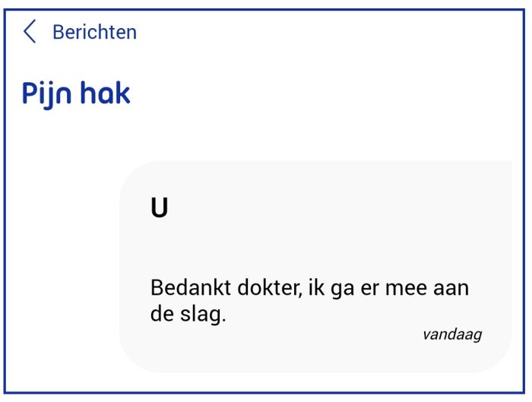Viewport: 532px width, 402px height.
Task: Click the second line 'de slag.'
Action: pos(188,315)
